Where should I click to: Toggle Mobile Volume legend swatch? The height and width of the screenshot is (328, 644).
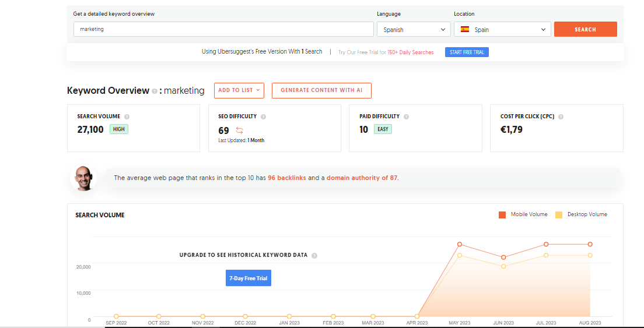click(x=502, y=215)
